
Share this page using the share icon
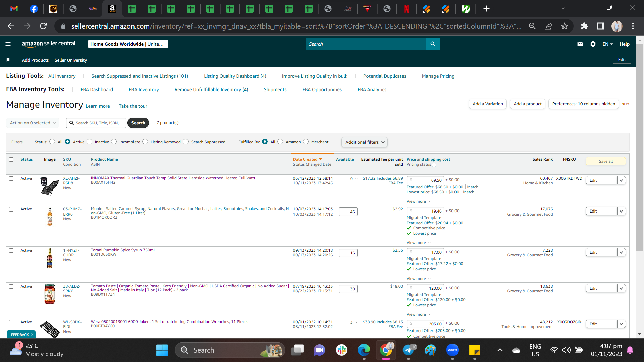(x=548, y=26)
